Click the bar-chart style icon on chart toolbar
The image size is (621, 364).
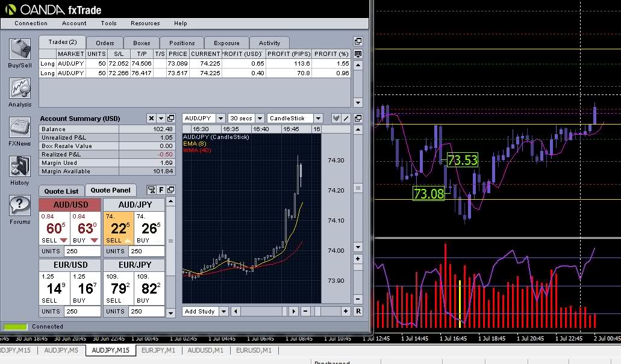tap(336, 119)
